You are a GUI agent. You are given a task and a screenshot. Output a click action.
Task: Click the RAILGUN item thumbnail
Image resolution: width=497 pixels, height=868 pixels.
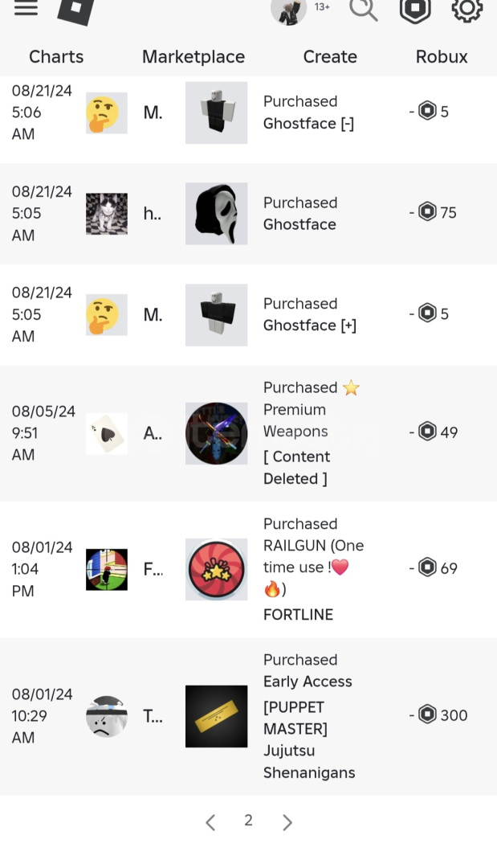click(x=216, y=569)
